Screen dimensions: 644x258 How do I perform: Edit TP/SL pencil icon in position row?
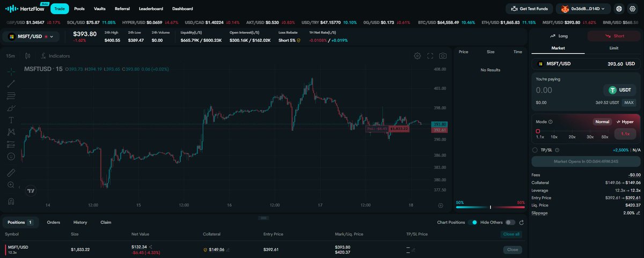point(413,250)
